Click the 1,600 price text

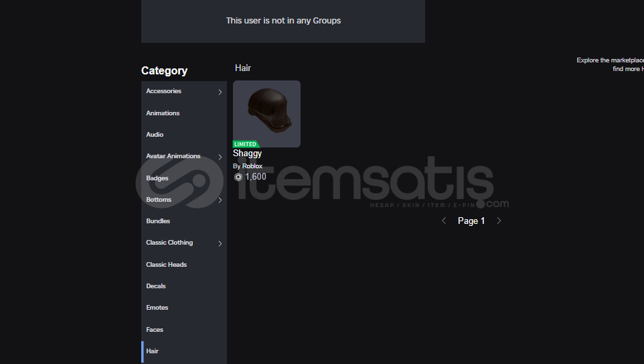(256, 177)
